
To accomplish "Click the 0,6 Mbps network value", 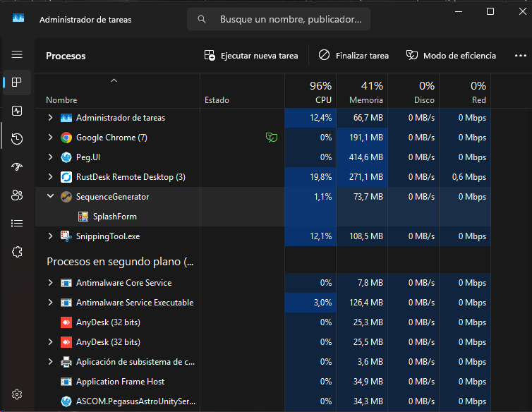I will (469, 177).
